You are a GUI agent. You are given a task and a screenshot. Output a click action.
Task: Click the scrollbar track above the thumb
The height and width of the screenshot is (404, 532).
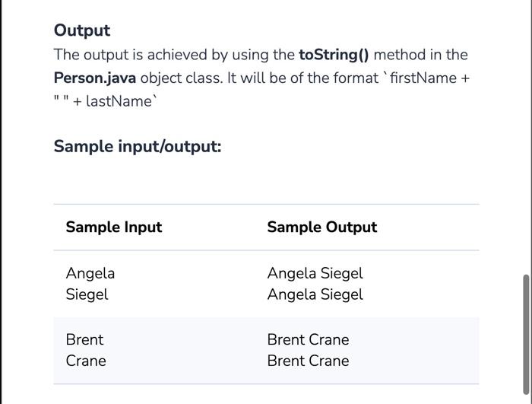point(526,136)
